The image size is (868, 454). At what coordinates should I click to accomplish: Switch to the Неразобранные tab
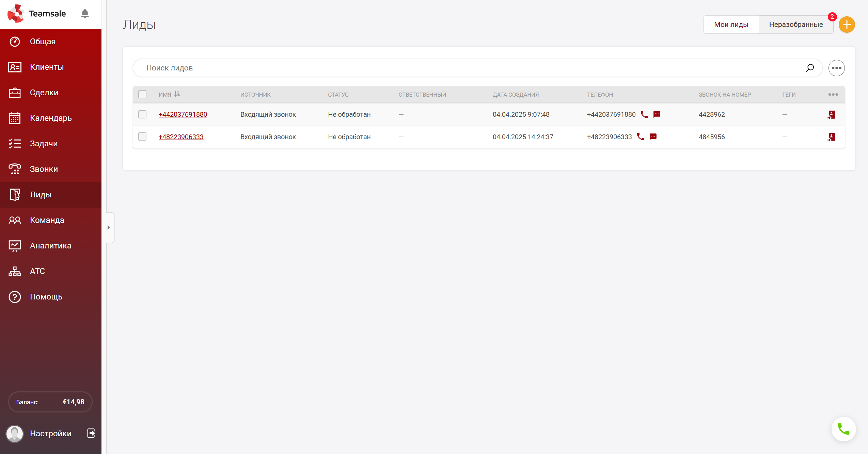tap(796, 25)
